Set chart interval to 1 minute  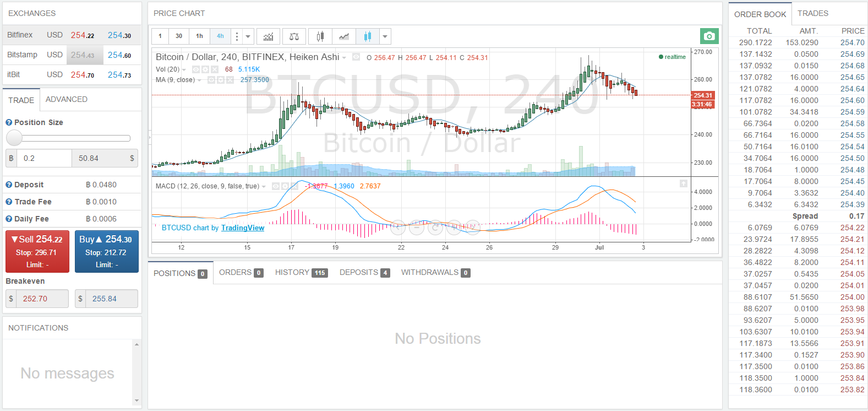coord(160,36)
